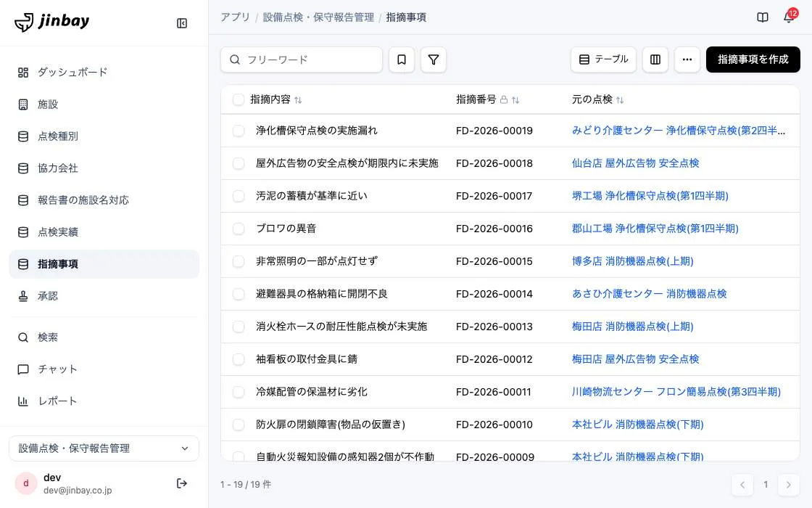Image resolution: width=812 pixels, height=508 pixels.
Task: Go to next page chevron
Action: coord(788,485)
